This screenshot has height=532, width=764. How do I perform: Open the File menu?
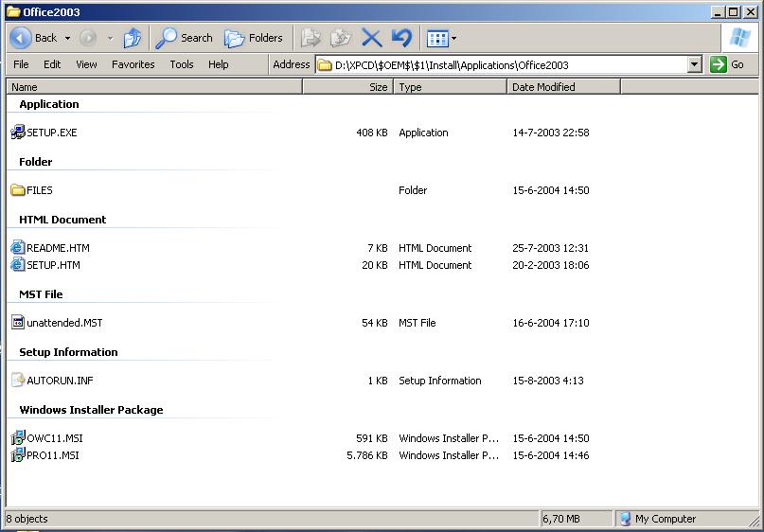pyautogui.click(x=21, y=64)
